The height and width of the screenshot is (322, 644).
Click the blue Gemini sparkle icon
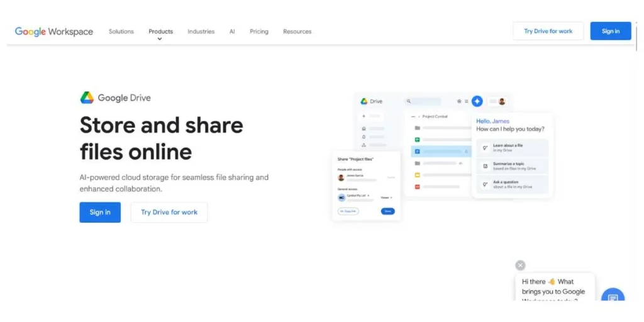477,101
